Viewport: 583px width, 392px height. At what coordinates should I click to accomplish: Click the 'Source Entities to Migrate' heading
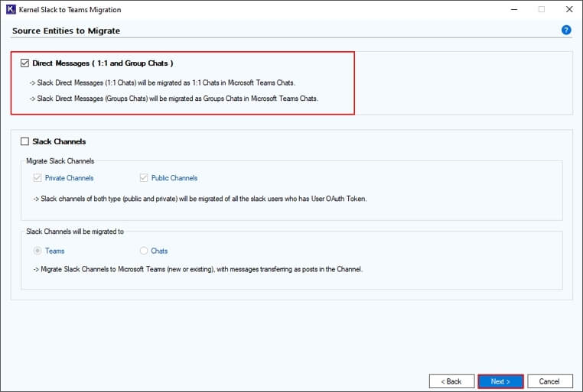(x=67, y=31)
